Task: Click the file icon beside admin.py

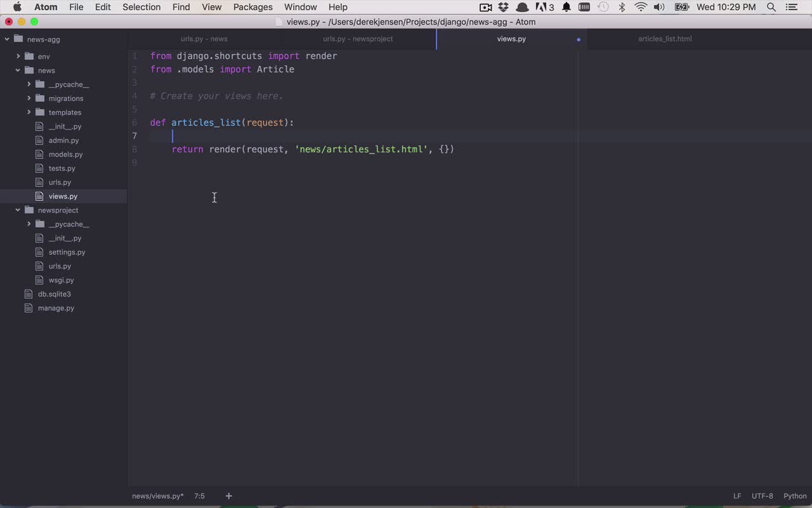Action: click(x=40, y=140)
